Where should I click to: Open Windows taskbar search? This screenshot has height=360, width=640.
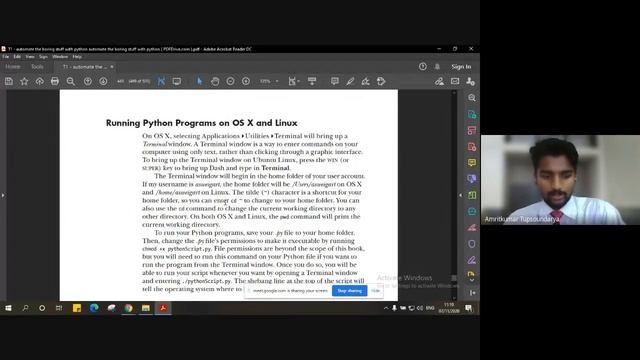25,308
